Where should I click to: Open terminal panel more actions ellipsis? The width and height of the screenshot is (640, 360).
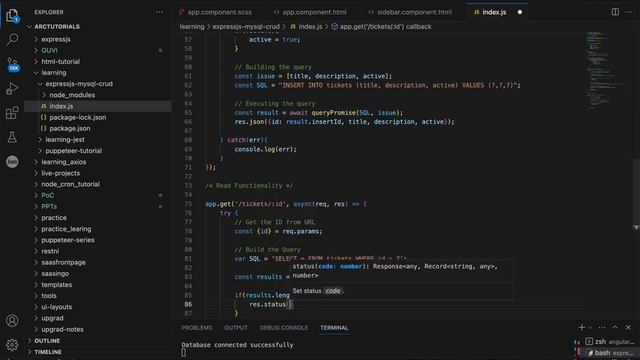click(x=602, y=327)
